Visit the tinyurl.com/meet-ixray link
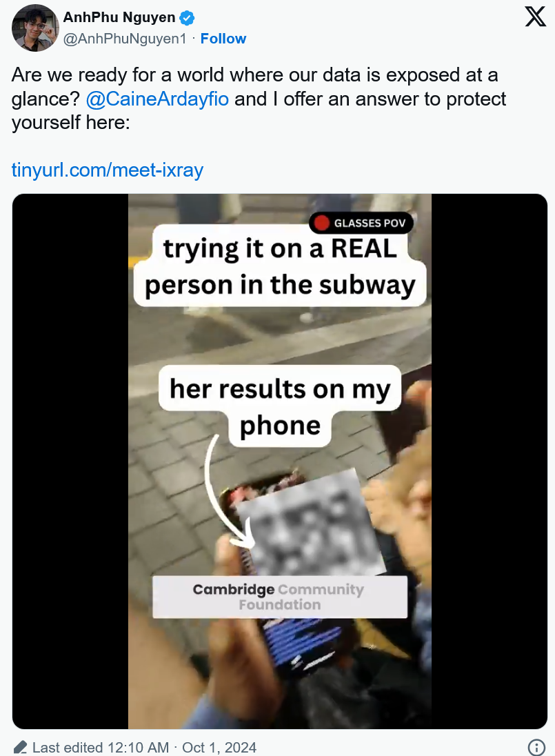Viewport: 555px width, 756px height. coord(108,170)
